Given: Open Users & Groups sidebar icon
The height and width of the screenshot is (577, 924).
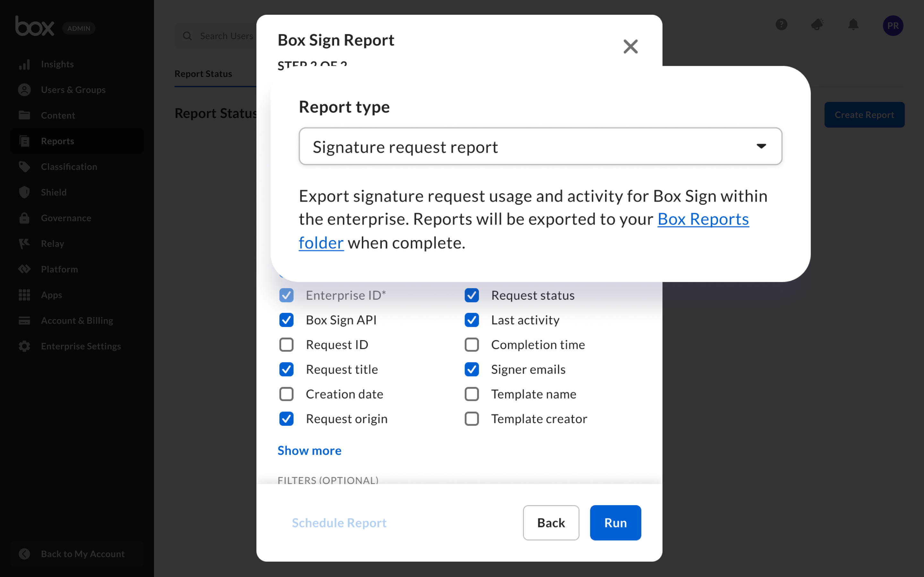Looking at the screenshot, I should tap(24, 90).
